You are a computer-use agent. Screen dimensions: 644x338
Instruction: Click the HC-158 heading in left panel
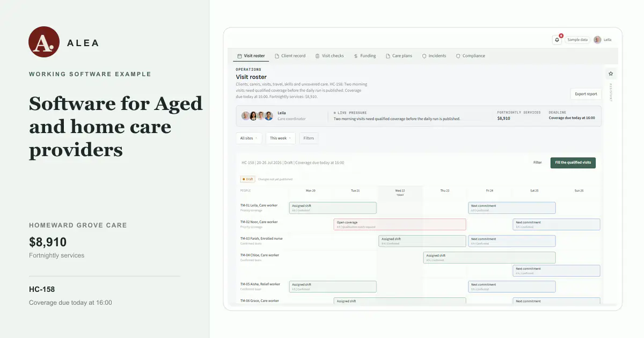point(42,289)
